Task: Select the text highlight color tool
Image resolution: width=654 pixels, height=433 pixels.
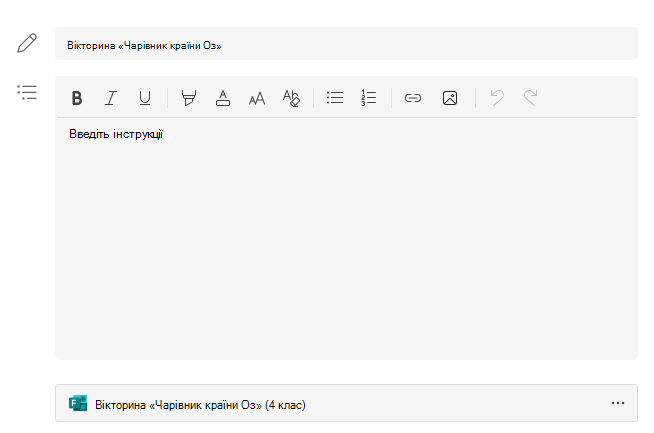Action: click(189, 98)
